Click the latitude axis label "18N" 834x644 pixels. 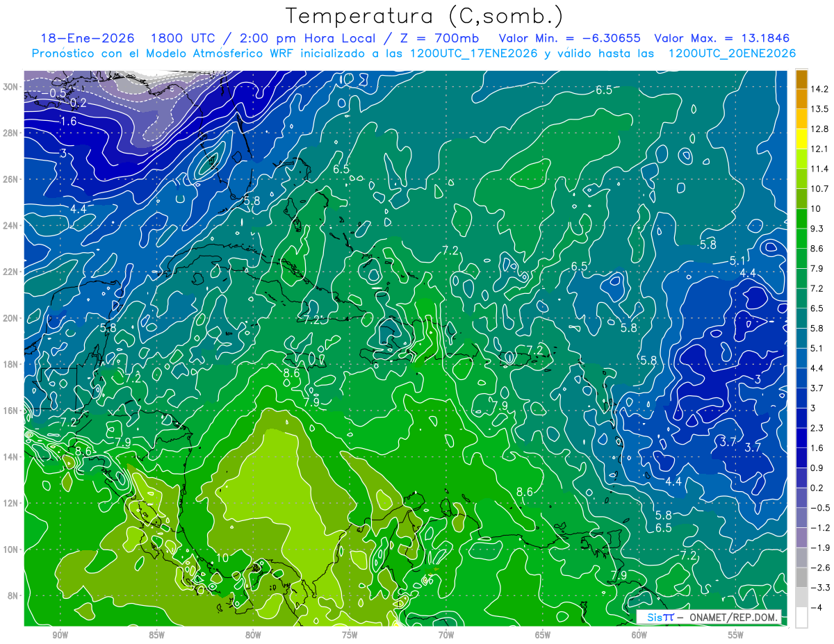pyautogui.click(x=10, y=364)
